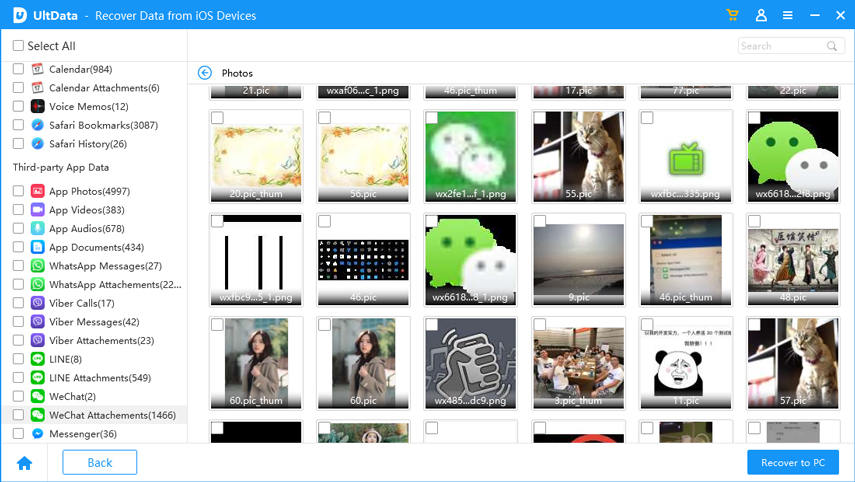Viewport: 855px width, 482px height.
Task: Click the WhatsApp Messages icon
Action: 37,266
